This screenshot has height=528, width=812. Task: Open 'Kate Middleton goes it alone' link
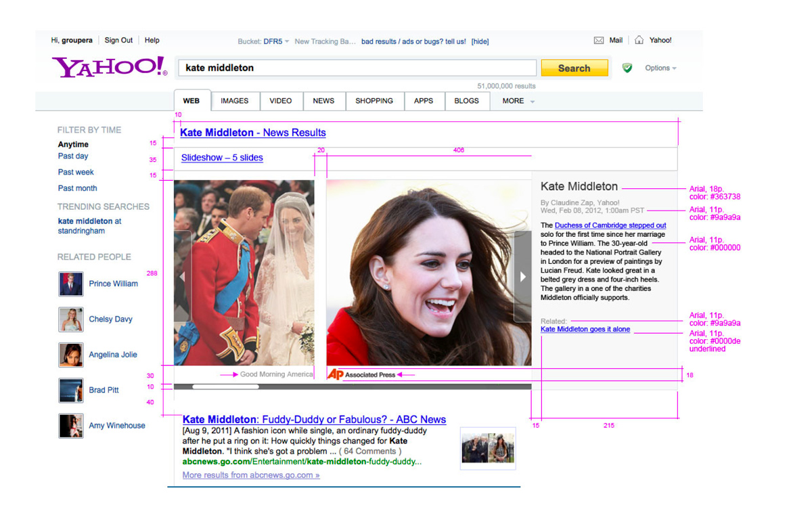click(585, 330)
